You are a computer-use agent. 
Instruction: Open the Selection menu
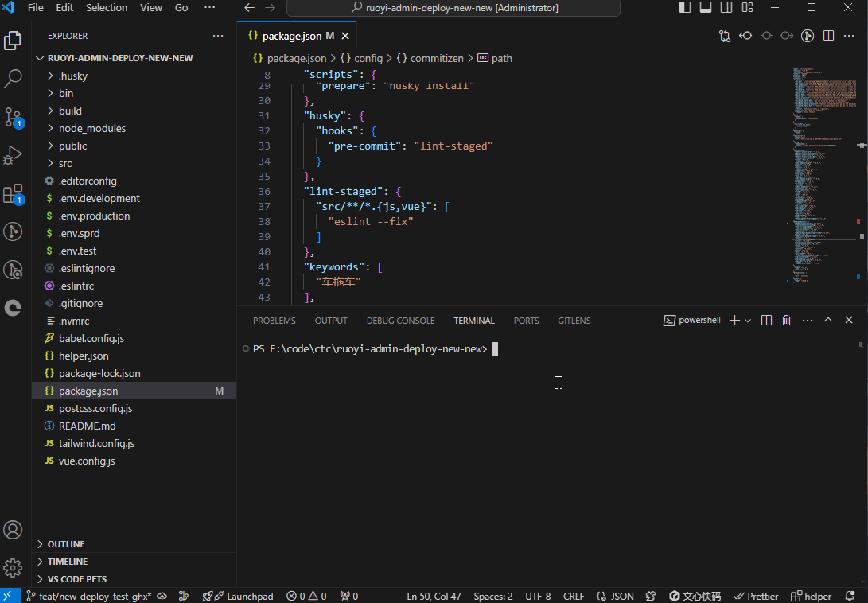click(x=107, y=8)
